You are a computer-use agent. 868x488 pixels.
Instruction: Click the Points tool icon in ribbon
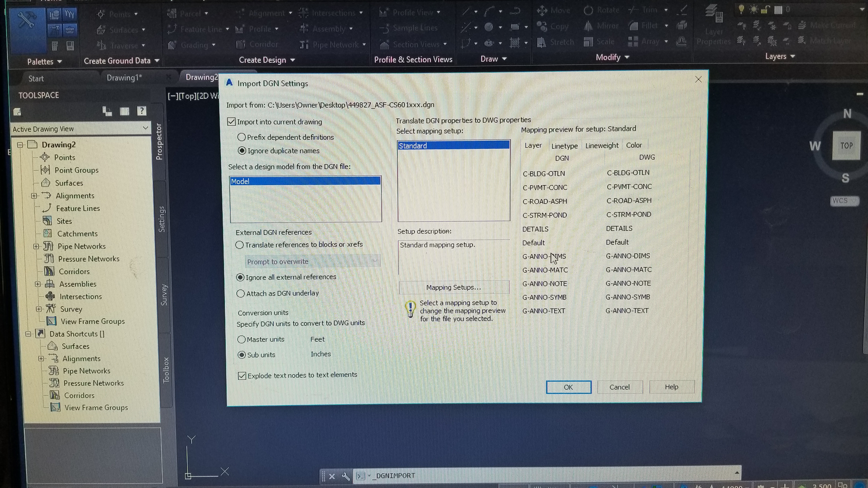click(x=101, y=14)
